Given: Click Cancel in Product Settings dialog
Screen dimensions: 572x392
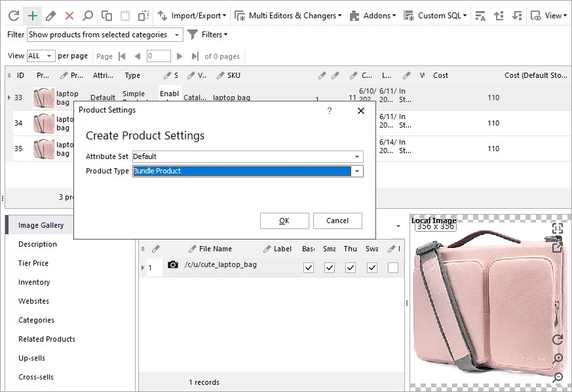Looking at the screenshot, I should 337,221.
